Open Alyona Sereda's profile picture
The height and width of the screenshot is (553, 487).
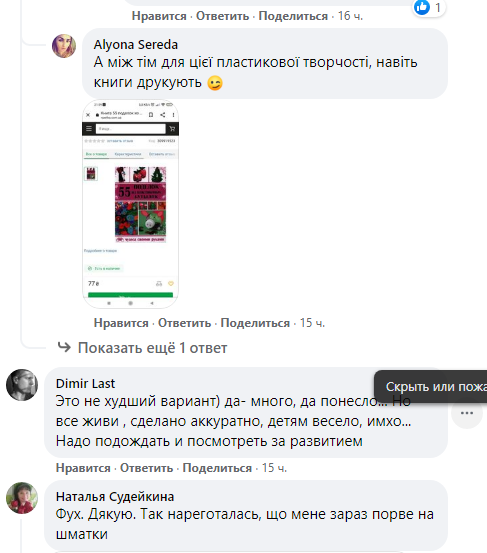click(64, 46)
